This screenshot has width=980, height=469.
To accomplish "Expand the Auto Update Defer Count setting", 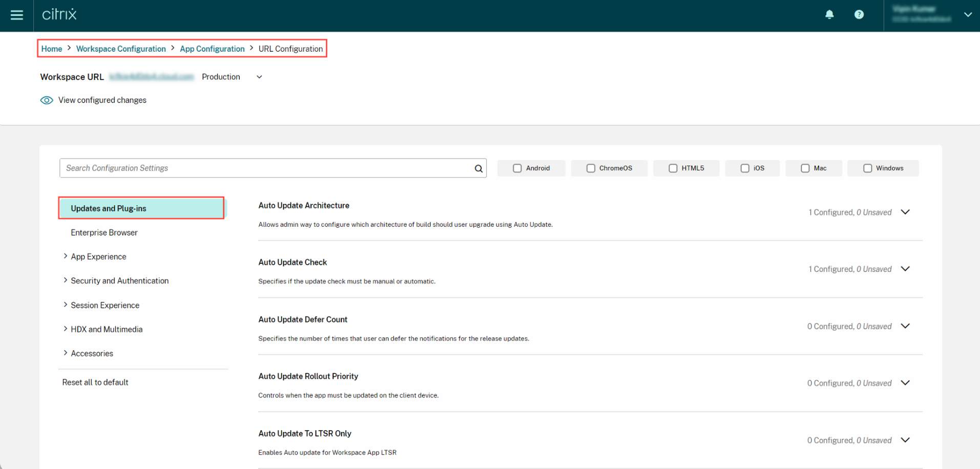I will (x=905, y=326).
